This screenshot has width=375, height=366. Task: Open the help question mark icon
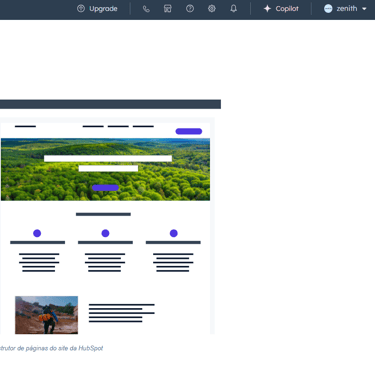190,9
